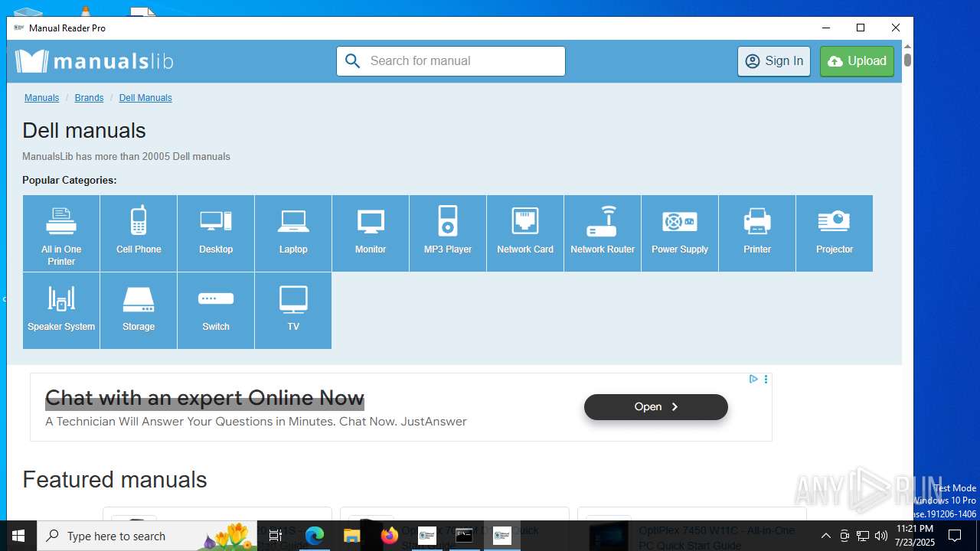Screen dimensions: 980x551
Task: Click the Featured manuals heading
Action: (115, 480)
